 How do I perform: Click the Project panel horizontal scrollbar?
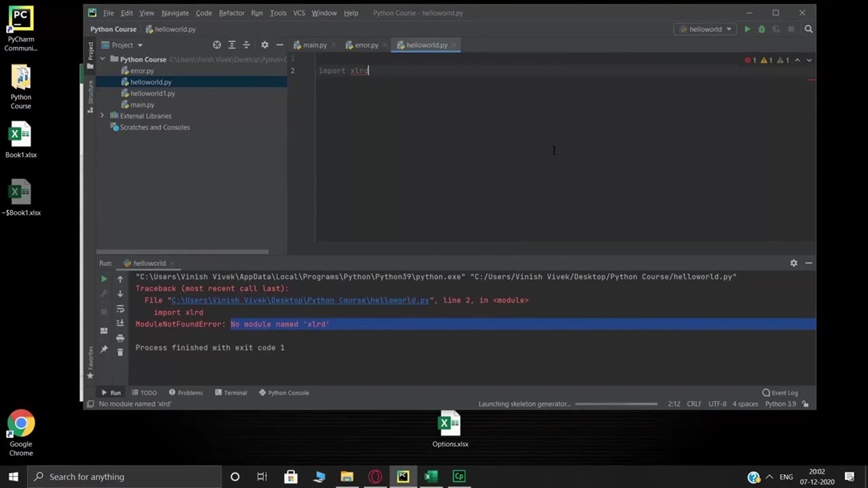(182, 251)
